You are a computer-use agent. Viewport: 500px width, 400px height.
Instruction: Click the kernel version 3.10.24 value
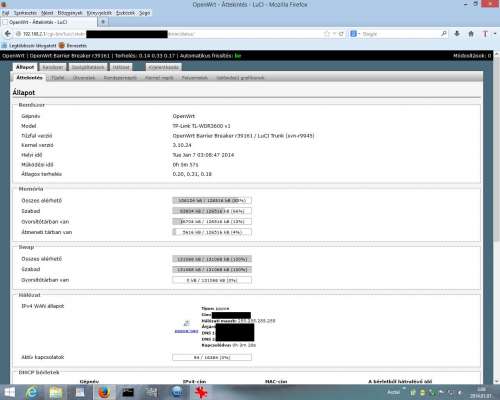182,145
